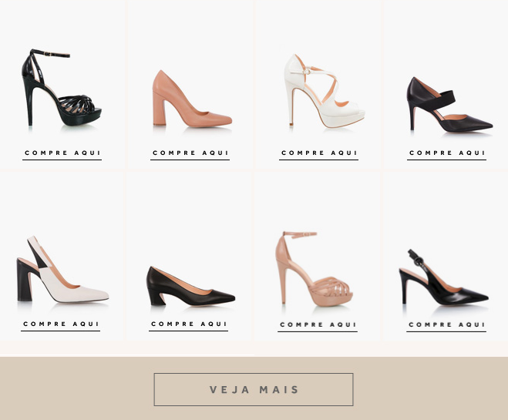Screen dimensions: 508x420
Task: Click the ankle strap of the black platform sandal
Action: tap(51, 53)
